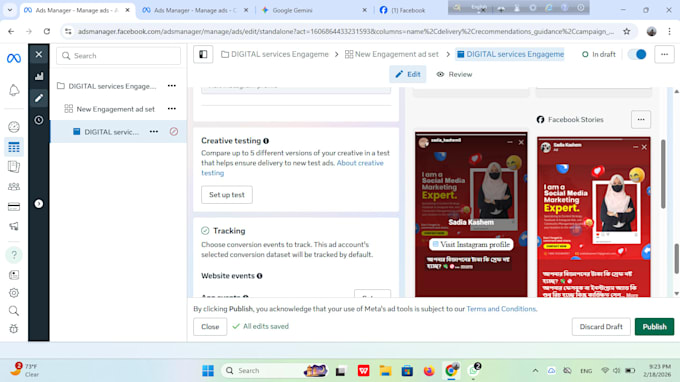680x382 pixels.
Task: Click the campaign breadcrumb DIGITAL services Engageme
Action: point(275,54)
